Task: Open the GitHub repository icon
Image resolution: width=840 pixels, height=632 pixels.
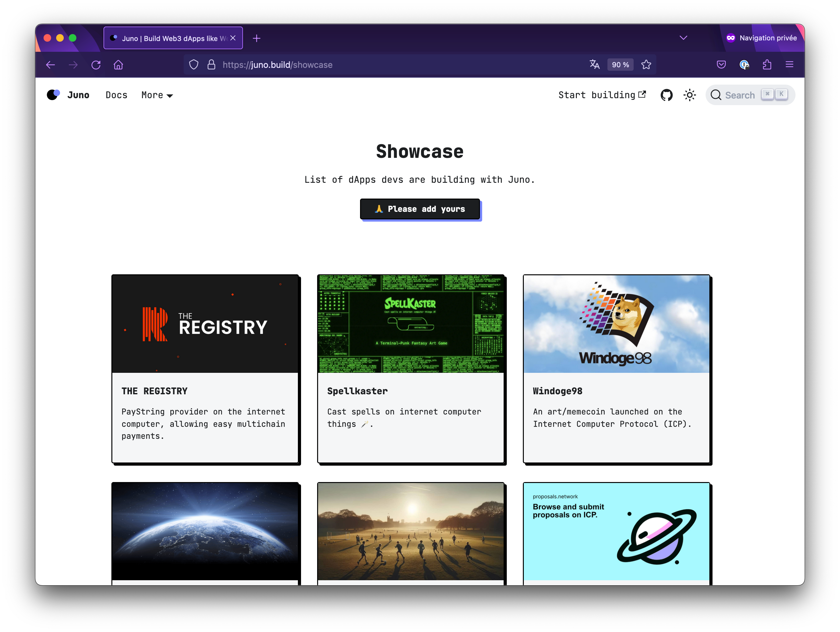Action: [x=666, y=95]
